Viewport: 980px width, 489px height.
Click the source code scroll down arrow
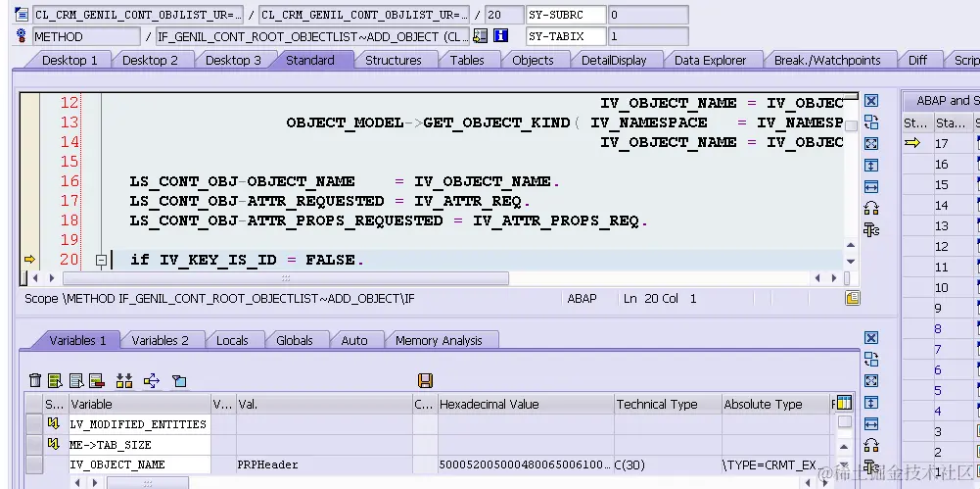[x=851, y=261]
